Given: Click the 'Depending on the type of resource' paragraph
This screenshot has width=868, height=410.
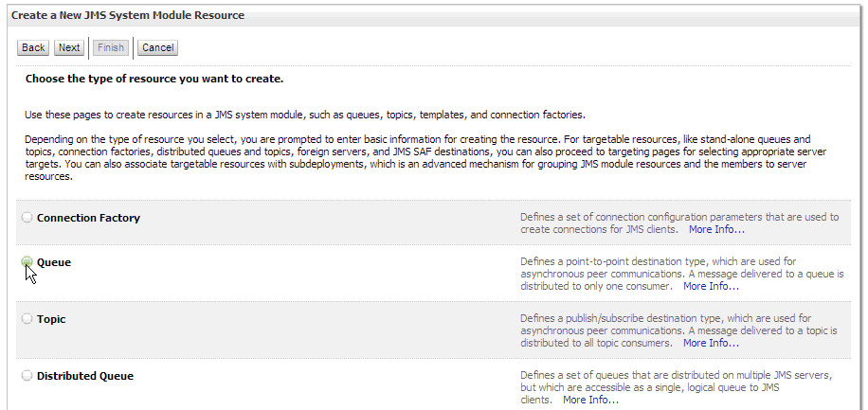Looking at the screenshot, I should point(426,158).
